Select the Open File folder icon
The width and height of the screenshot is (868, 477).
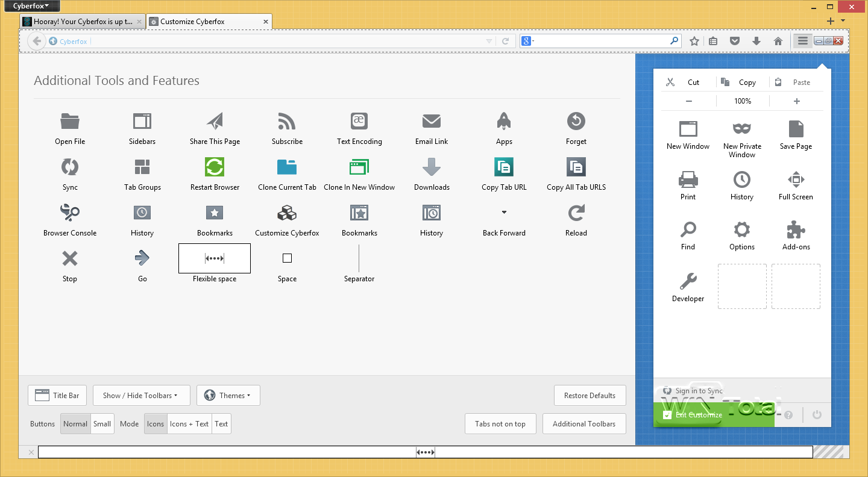(x=70, y=121)
